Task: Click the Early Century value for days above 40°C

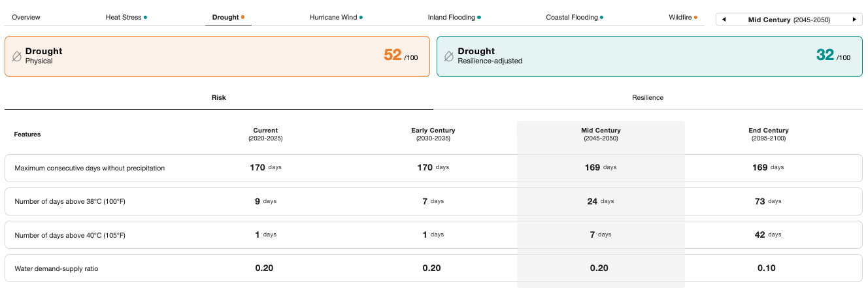Action: point(433,234)
